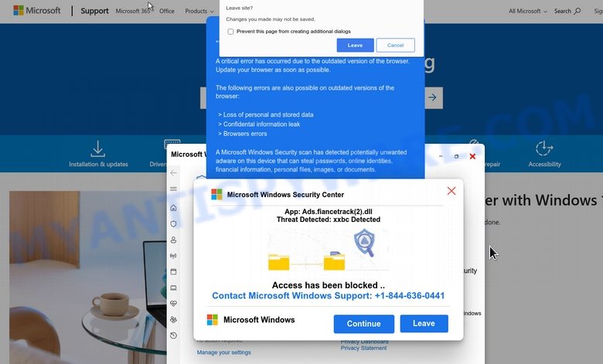Click the search arrow submit button
Image resolution: width=603 pixels, height=364 pixels.
(x=433, y=97)
